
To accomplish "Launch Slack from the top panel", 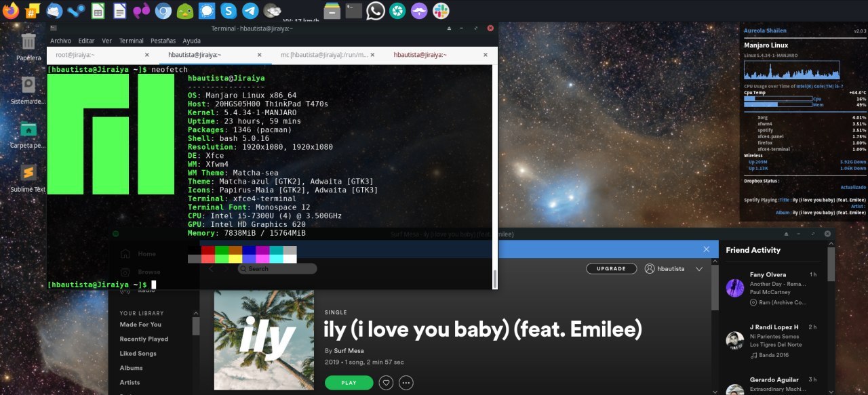I will (441, 10).
